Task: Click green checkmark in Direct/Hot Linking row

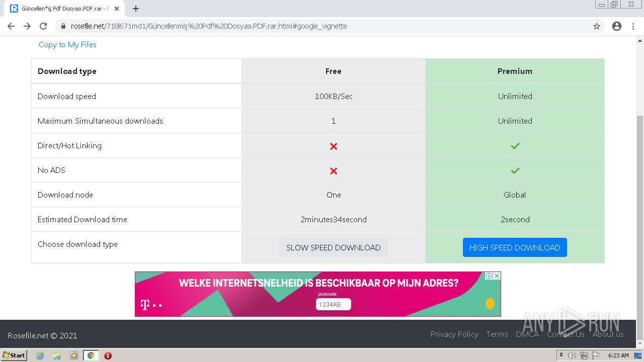Action: pos(515,146)
